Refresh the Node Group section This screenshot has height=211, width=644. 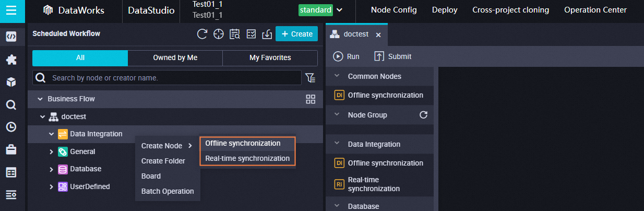(424, 115)
